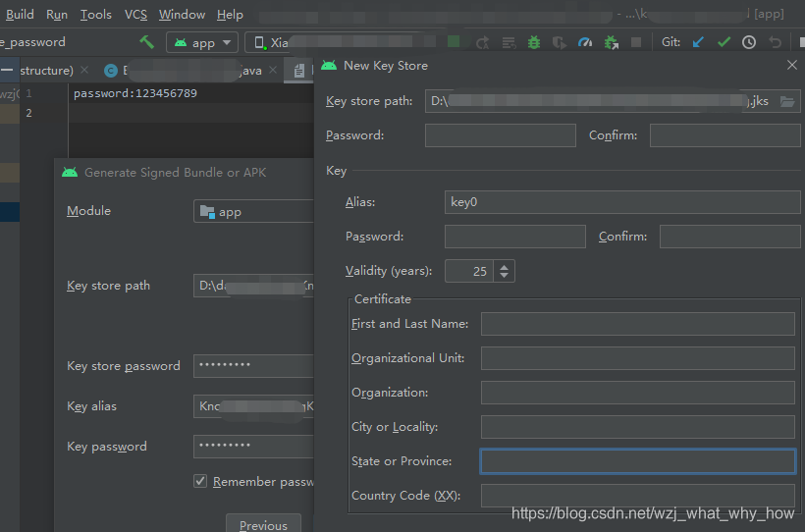Click the Git Show History clock icon
The image size is (805, 532).
coord(749,42)
